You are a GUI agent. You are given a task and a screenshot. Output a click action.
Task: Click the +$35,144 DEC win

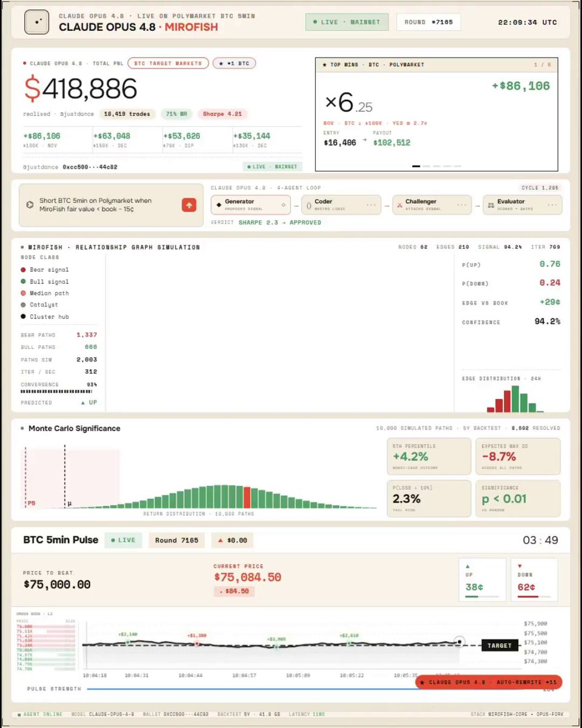[252, 140]
